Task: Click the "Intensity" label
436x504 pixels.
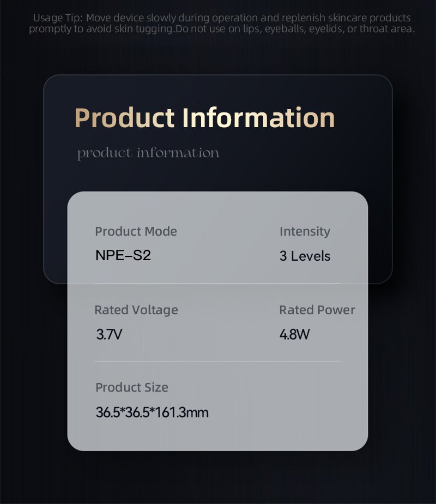Action: click(305, 231)
